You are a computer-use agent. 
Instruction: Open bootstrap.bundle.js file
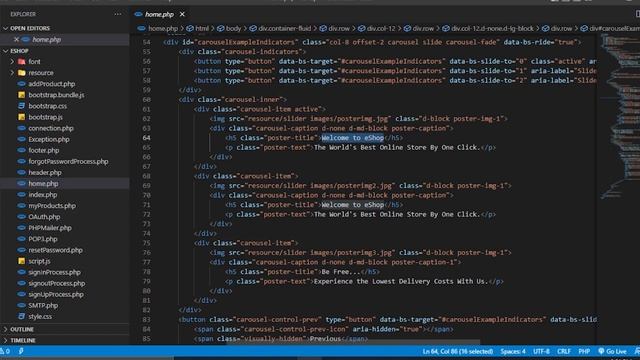click(x=56, y=95)
